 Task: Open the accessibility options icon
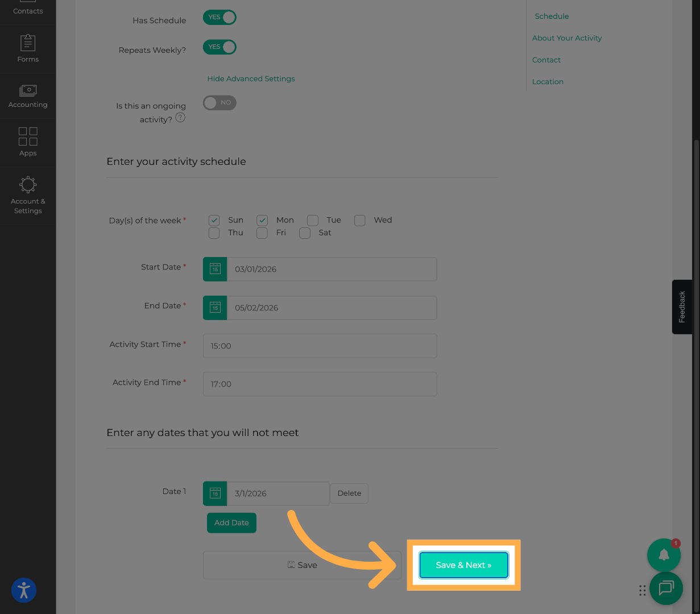coord(24,590)
